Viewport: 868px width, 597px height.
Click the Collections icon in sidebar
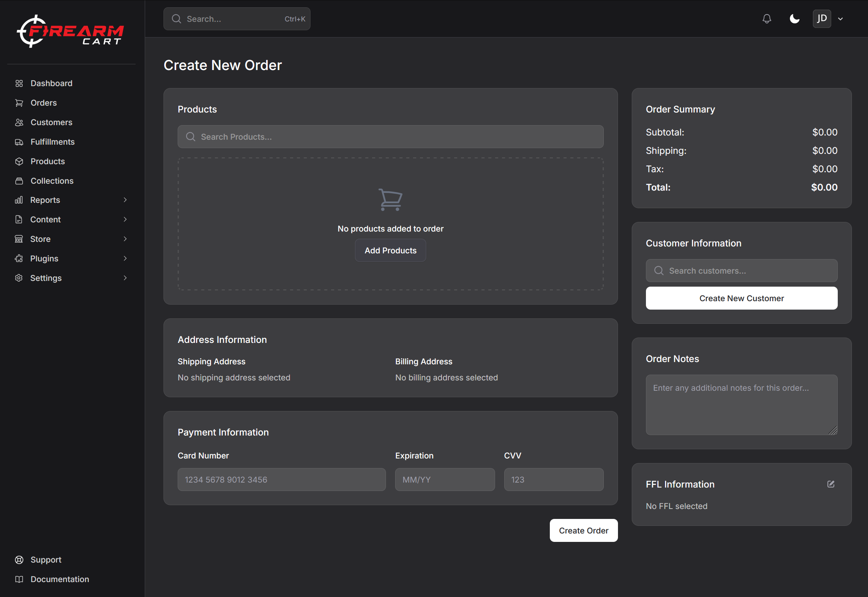pos(19,181)
